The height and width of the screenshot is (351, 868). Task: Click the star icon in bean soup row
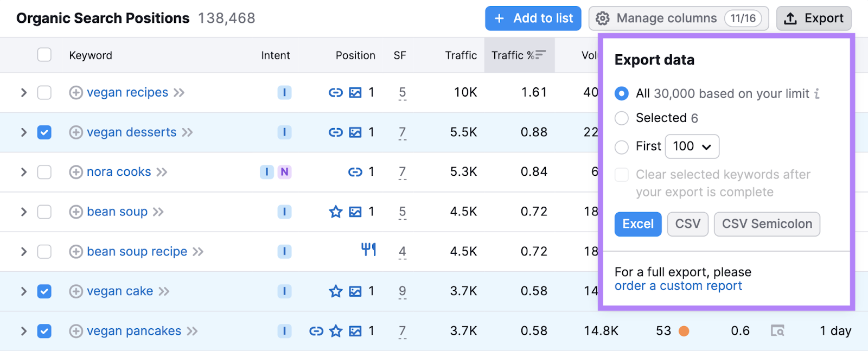click(x=336, y=212)
